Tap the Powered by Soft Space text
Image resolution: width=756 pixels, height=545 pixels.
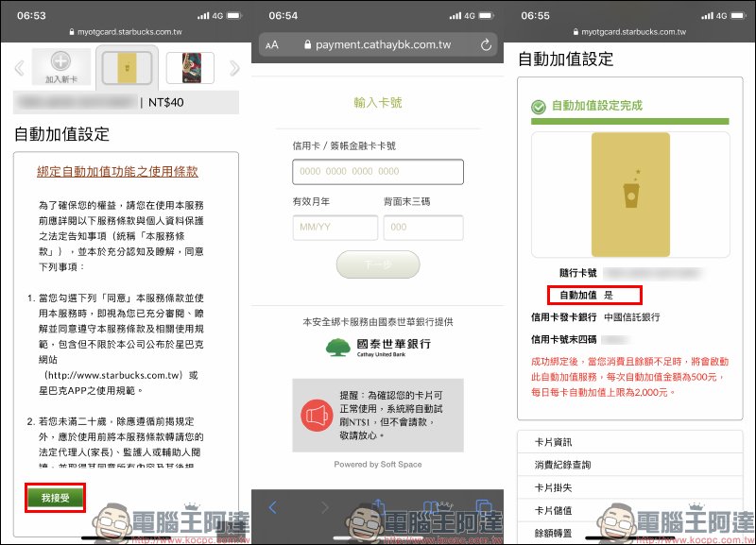pyautogui.click(x=378, y=464)
